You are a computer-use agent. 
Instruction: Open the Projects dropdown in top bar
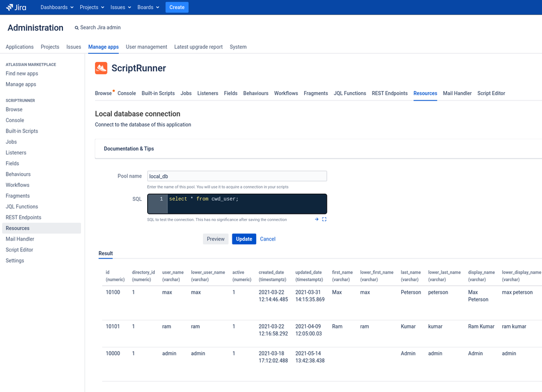[92, 7]
